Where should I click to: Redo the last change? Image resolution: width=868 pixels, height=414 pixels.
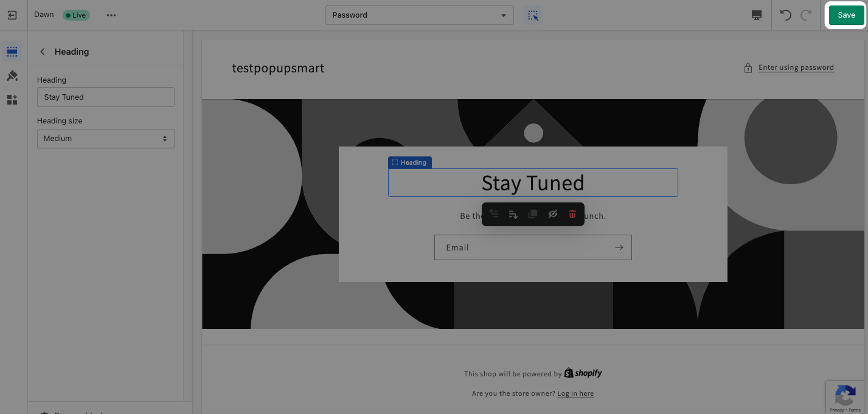pyautogui.click(x=806, y=15)
